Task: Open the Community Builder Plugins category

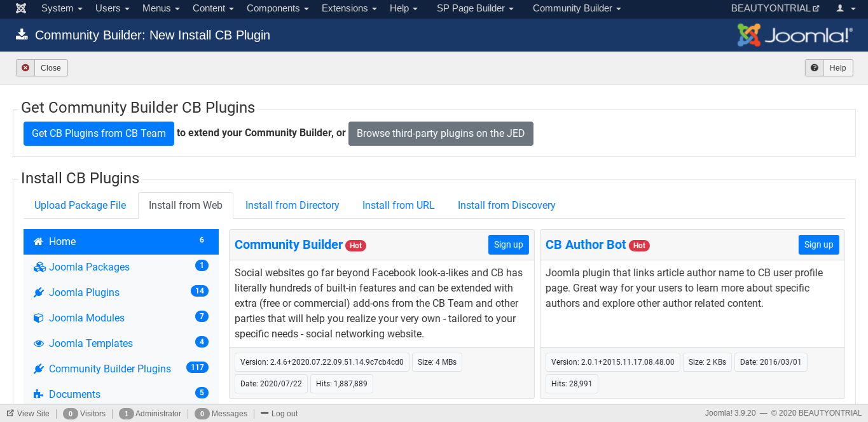Action: tap(121, 369)
